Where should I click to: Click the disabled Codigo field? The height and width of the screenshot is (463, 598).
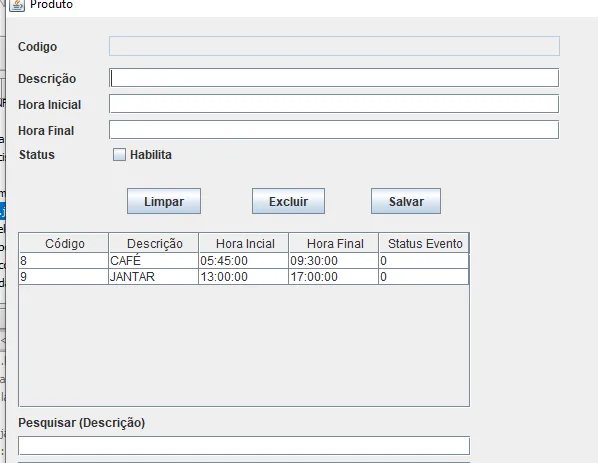334,46
